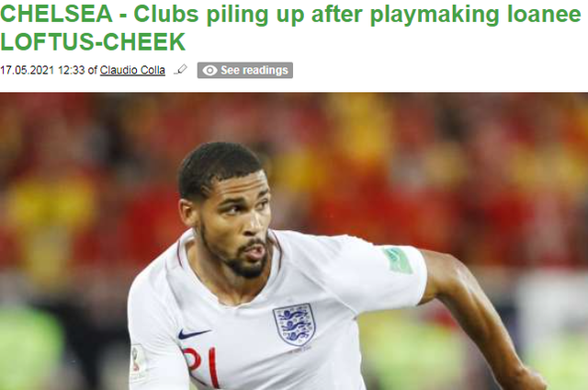Image resolution: width=588 pixels, height=390 pixels.
Task: Click LOFTUS-CHEEK on the headline's second line
Action: 93,41
